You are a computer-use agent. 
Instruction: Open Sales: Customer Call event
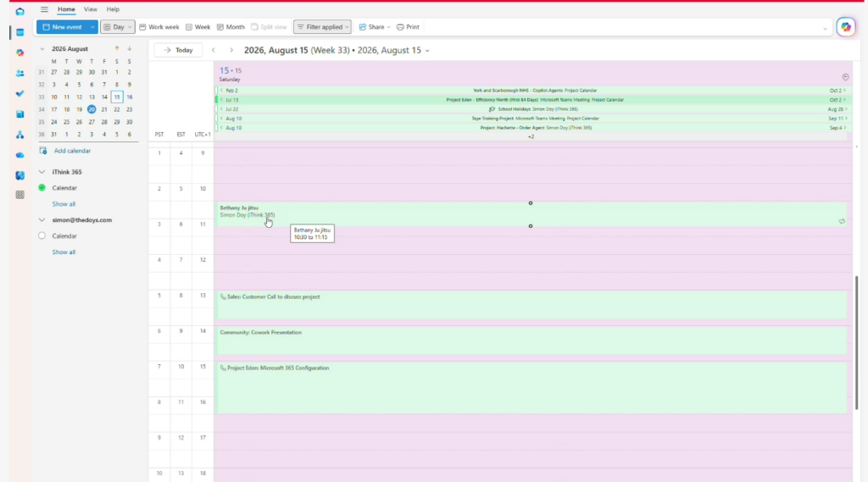point(531,305)
